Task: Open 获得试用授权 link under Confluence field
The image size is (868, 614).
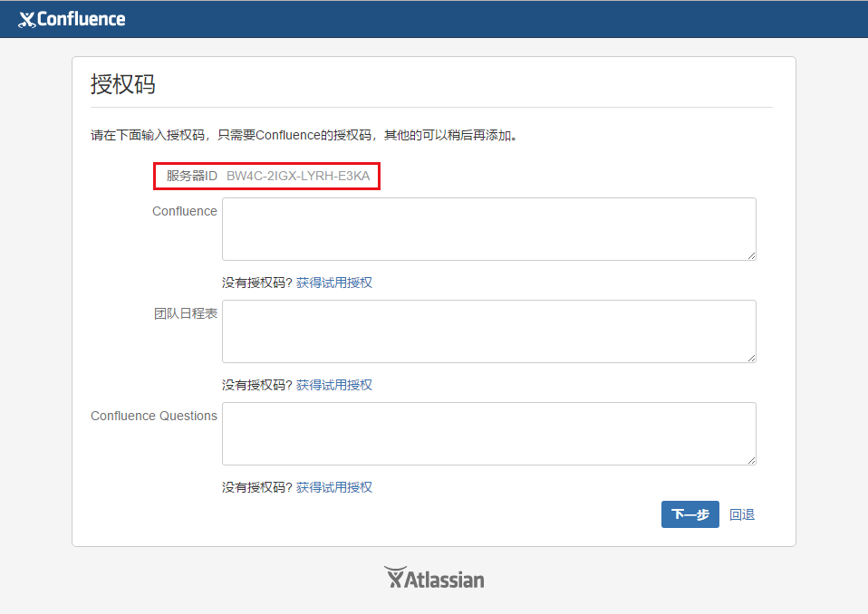Action: point(333,283)
